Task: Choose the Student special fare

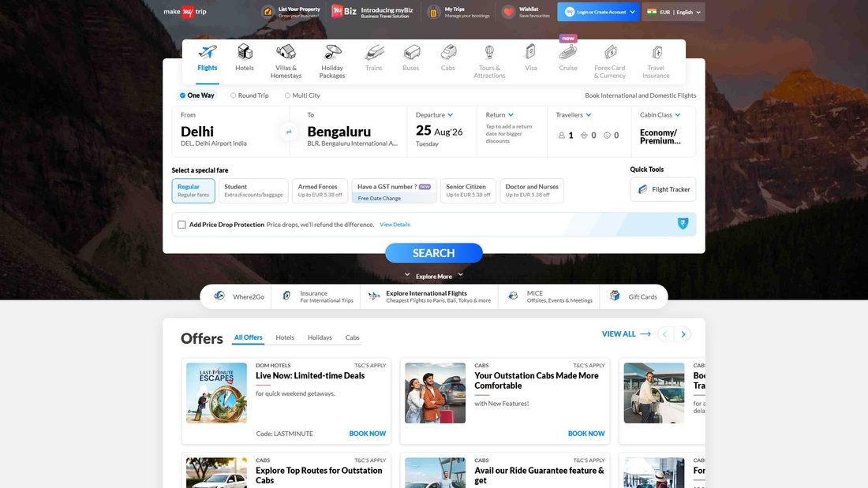Action: pyautogui.click(x=253, y=190)
